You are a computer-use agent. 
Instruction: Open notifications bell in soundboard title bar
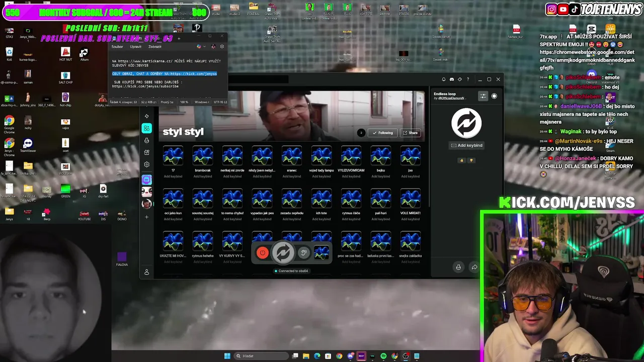point(443,79)
